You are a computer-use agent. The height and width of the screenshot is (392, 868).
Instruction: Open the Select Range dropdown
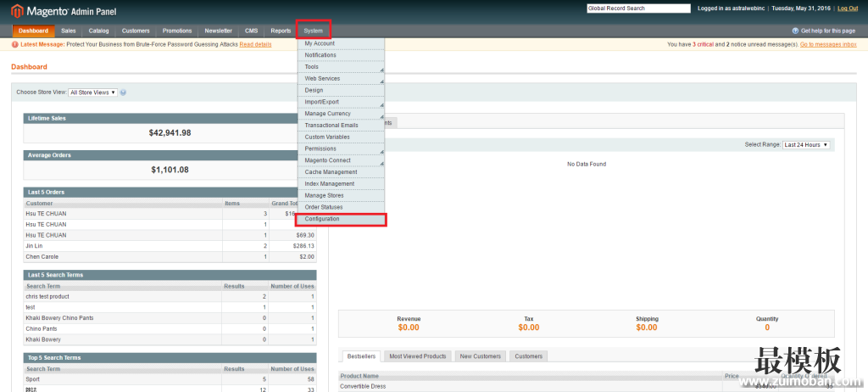point(805,145)
